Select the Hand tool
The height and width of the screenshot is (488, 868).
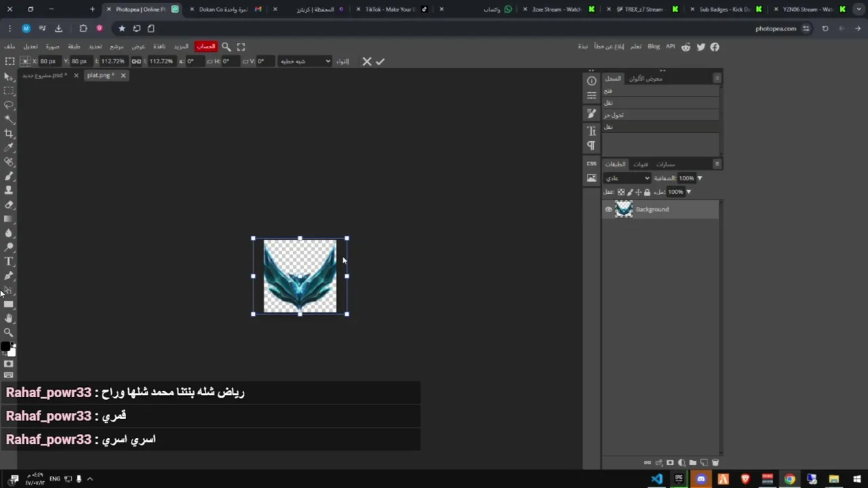(x=9, y=319)
